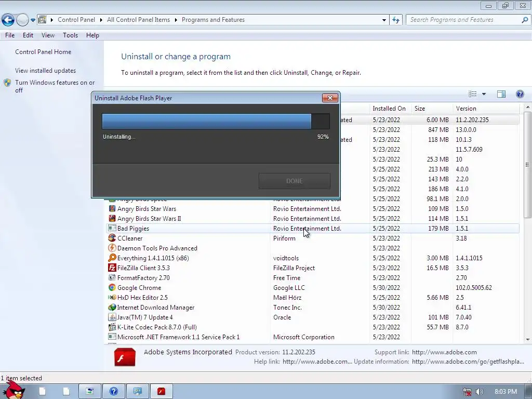This screenshot has width=532, height=399.
Task: Click the Adobe support link http://www.adobe.com
Action: point(444,352)
